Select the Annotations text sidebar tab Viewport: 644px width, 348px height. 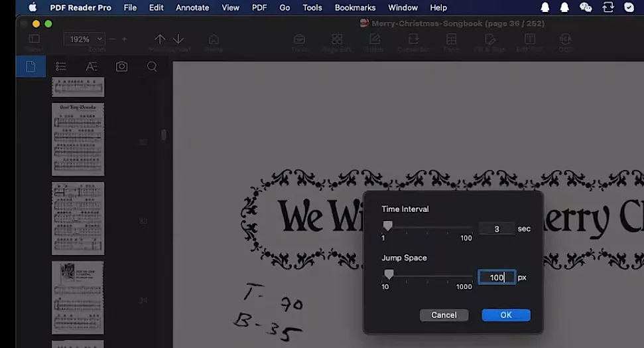pos(91,66)
